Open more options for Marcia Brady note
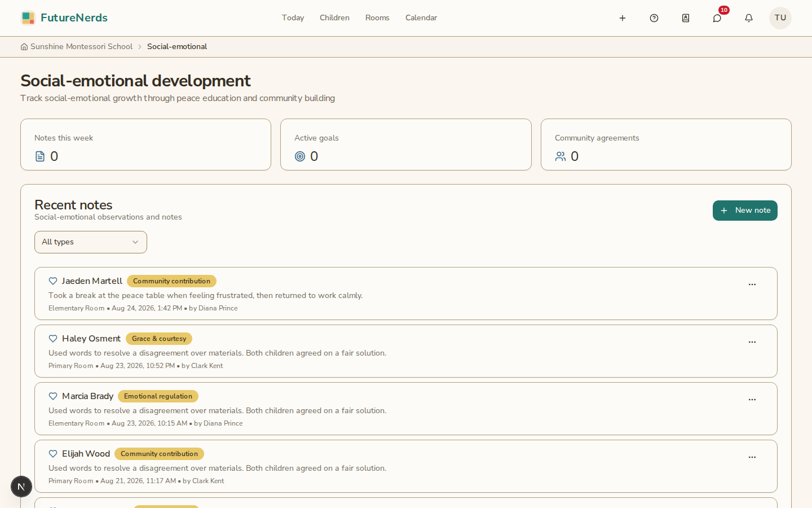Screen dimensions: 812x508 [x=752, y=400]
